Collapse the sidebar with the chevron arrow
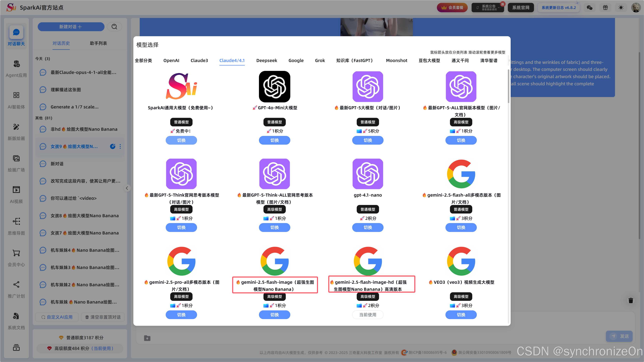This screenshot has height=362, width=644. 127,188
